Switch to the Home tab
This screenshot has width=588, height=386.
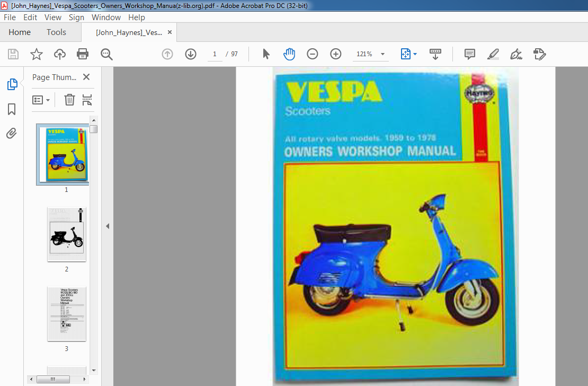tap(20, 32)
